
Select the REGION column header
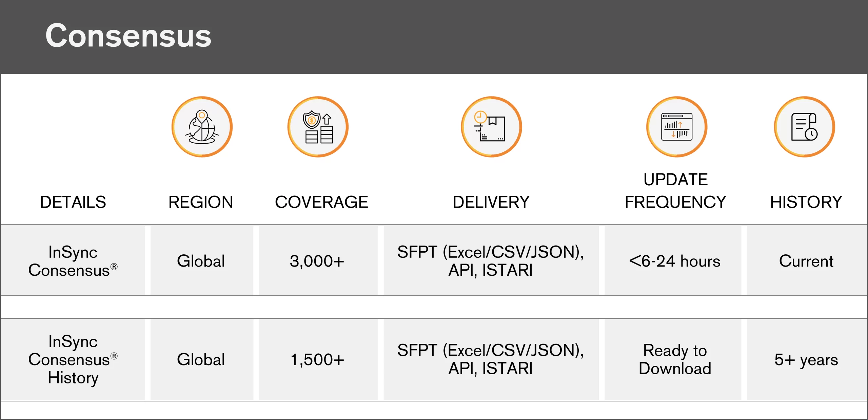[201, 202]
